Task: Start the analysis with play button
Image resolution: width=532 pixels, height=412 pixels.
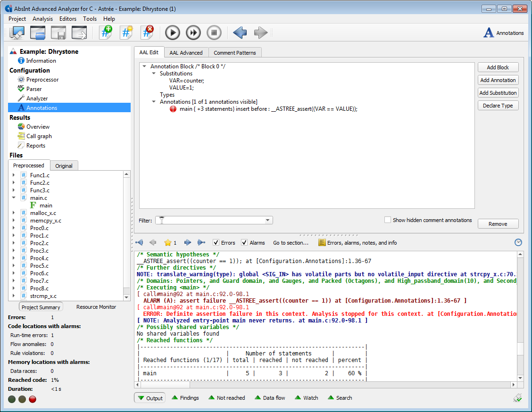Action: pyautogui.click(x=173, y=33)
